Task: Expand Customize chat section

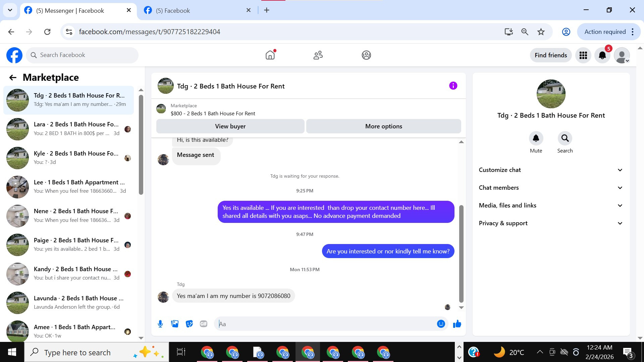Action: [551, 170]
